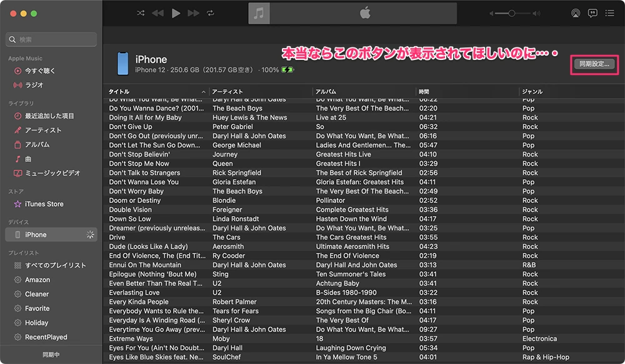Viewport: 625px width, 364px height.
Task: Click the R&B genre cell
Action: (529, 265)
